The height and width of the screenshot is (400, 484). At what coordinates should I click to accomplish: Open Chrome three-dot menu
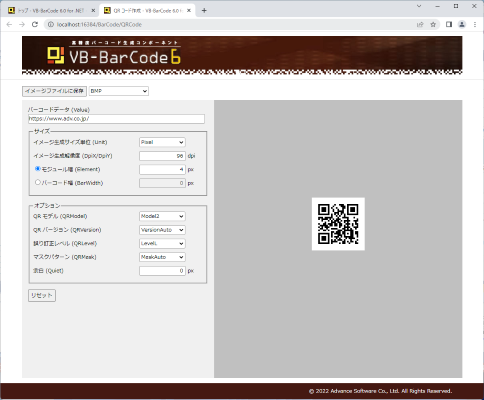click(x=475, y=24)
